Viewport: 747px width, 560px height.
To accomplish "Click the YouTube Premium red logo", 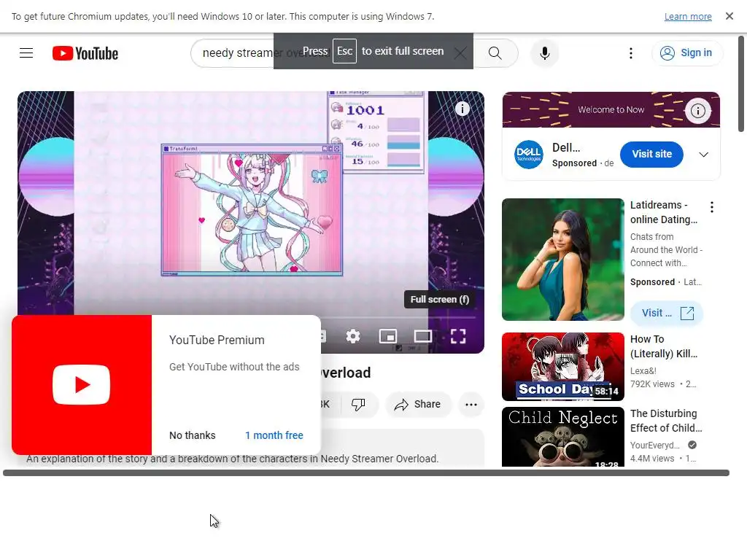I will 82,385.
